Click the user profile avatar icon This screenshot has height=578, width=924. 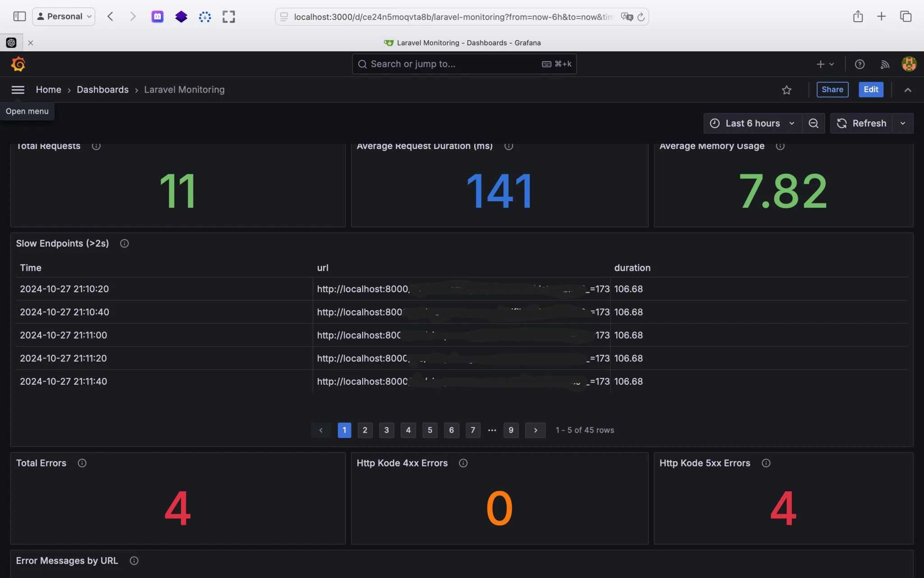(x=909, y=64)
